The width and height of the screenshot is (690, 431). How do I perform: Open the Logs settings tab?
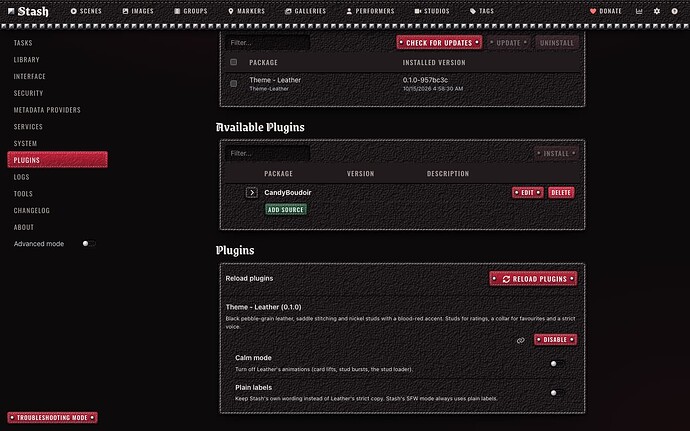coord(57,177)
